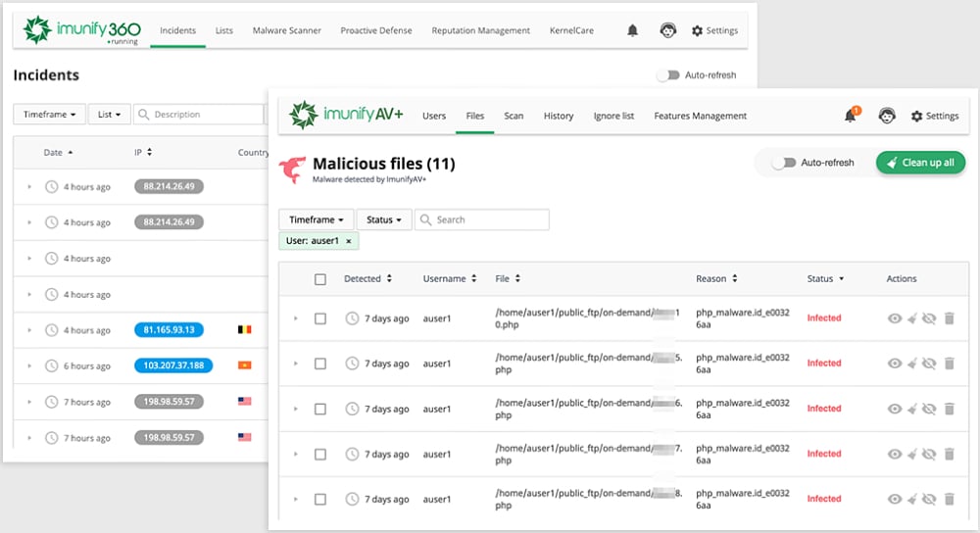Open the Imunify360 support avatar icon
This screenshot has height=533, width=980.
668,30
